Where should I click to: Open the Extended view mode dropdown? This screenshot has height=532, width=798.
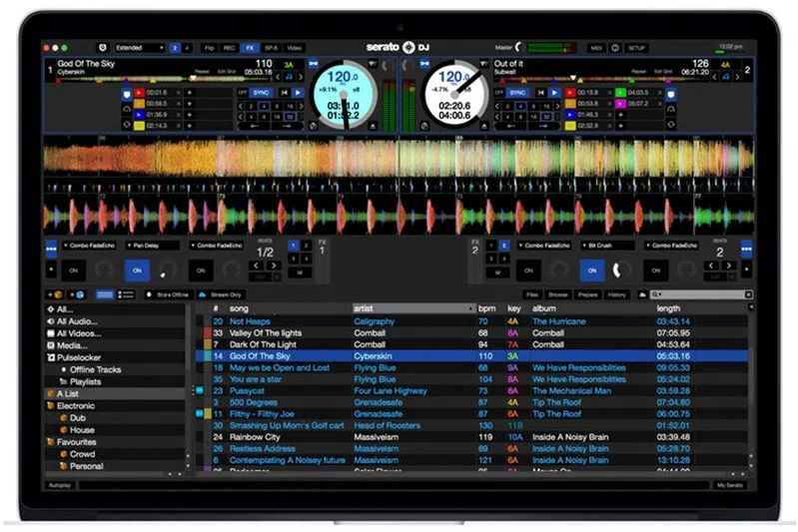point(140,48)
